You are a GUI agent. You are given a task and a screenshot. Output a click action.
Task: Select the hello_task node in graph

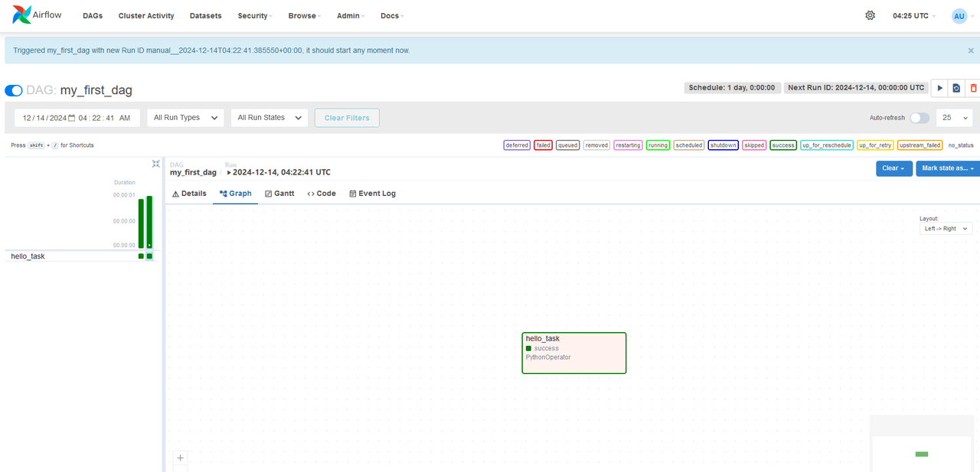click(574, 353)
